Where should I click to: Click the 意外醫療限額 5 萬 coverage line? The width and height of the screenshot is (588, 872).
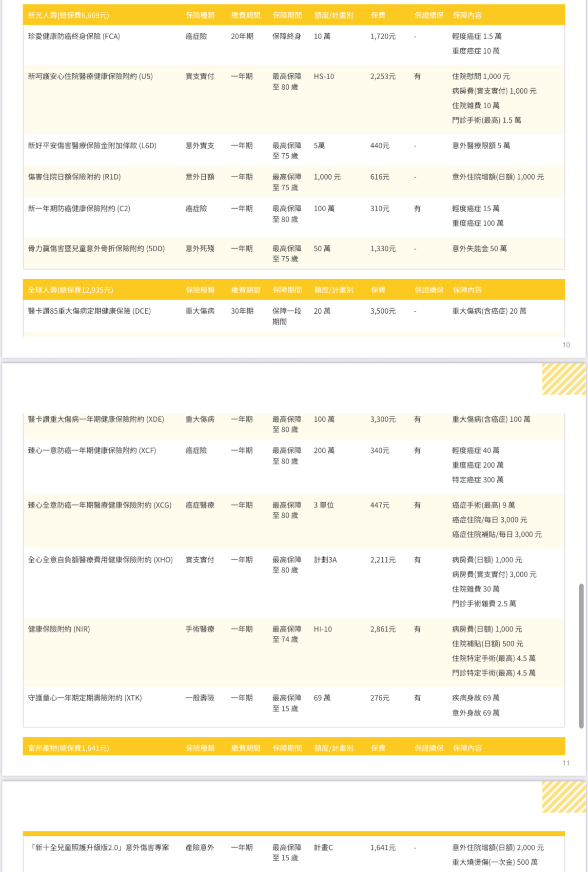pyautogui.click(x=481, y=145)
